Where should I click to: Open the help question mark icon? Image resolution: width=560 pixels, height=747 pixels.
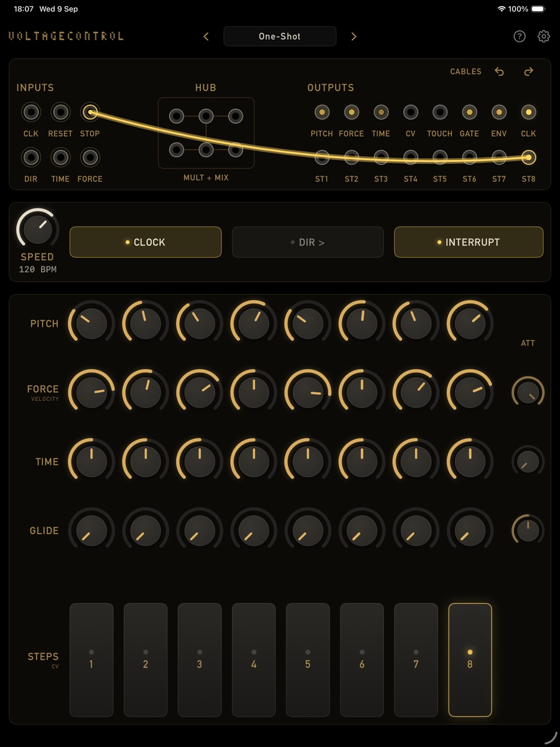(x=520, y=37)
